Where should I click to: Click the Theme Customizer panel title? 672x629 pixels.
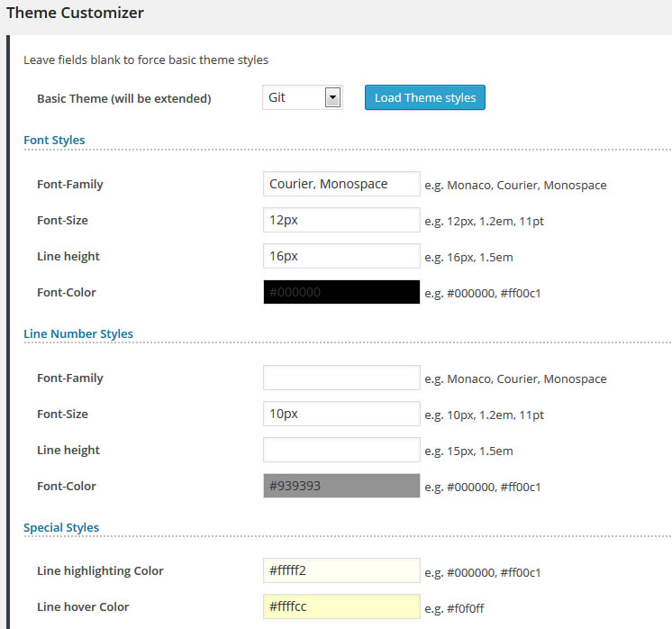(75, 14)
